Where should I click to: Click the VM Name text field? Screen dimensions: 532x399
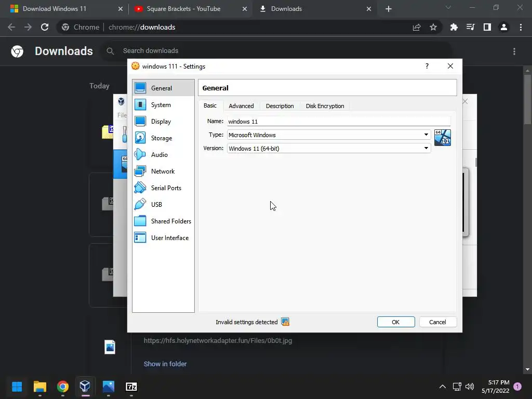pyautogui.click(x=339, y=121)
